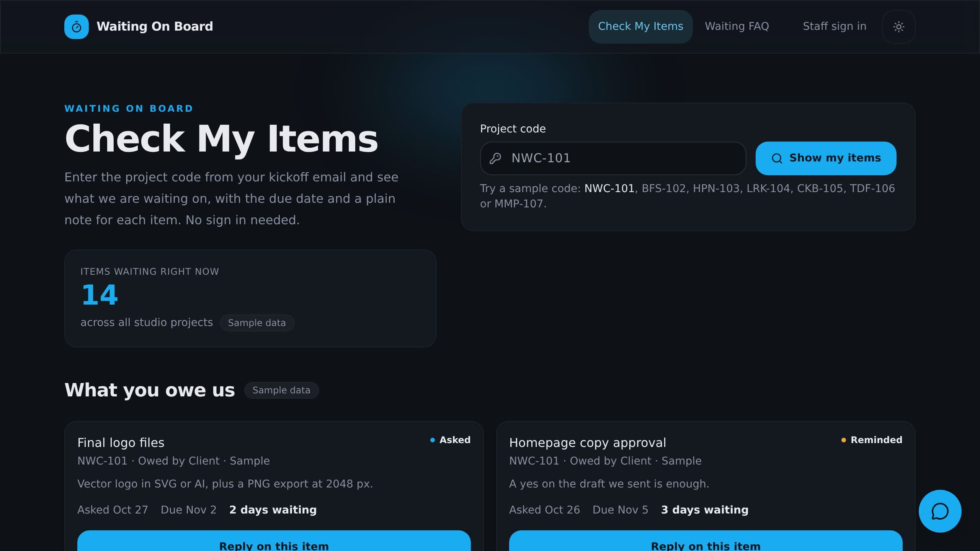Viewport: 980px width, 551px height.
Task: Select sample code TDF-106
Action: pyautogui.click(x=872, y=188)
